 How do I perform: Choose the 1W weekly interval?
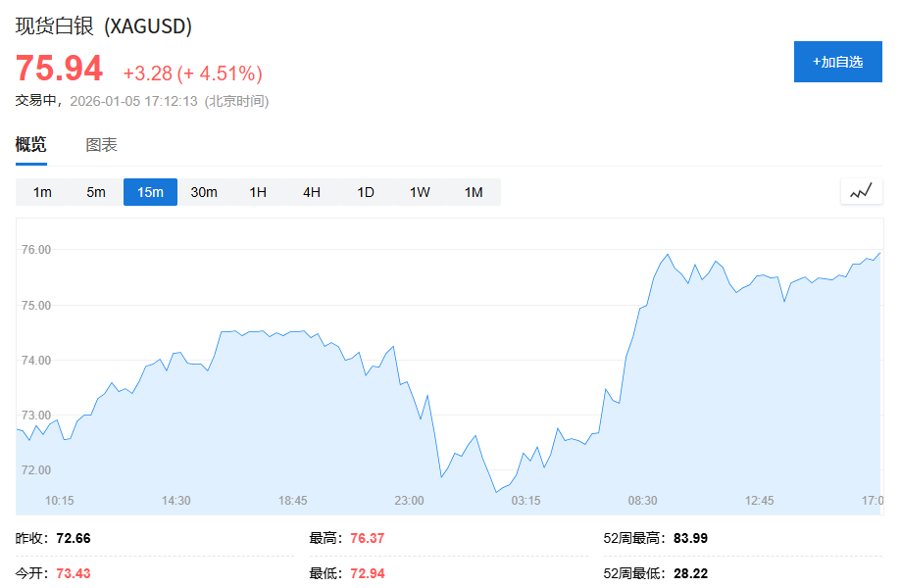click(x=420, y=192)
